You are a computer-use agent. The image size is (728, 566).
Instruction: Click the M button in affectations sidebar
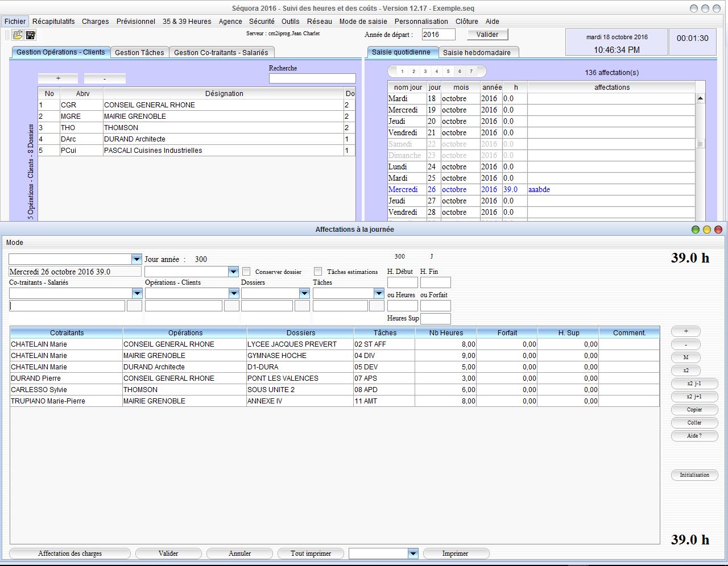685,357
